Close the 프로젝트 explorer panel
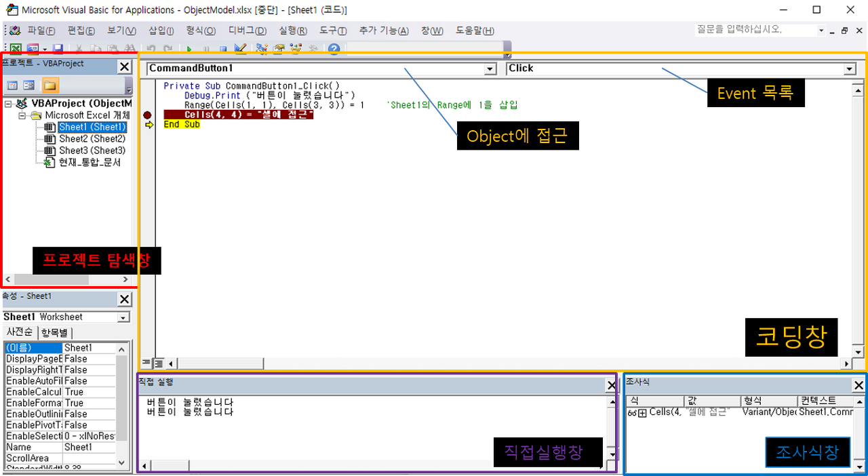This screenshot has width=868, height=476. 125,66
